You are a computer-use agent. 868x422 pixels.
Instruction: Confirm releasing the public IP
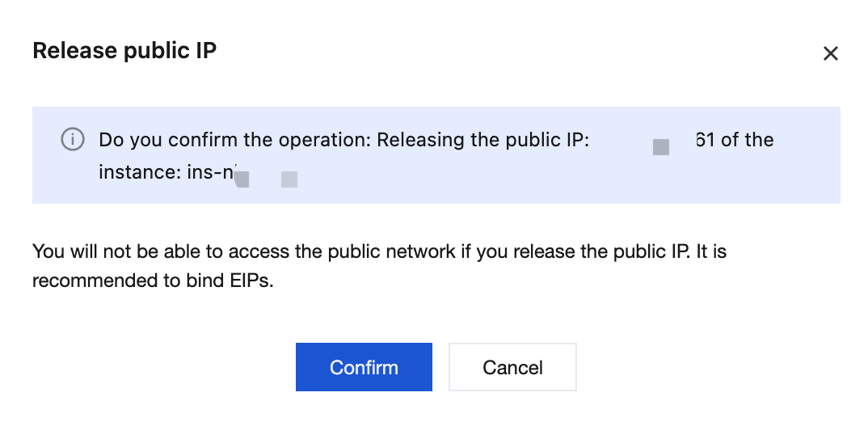(x=364, y=366)
